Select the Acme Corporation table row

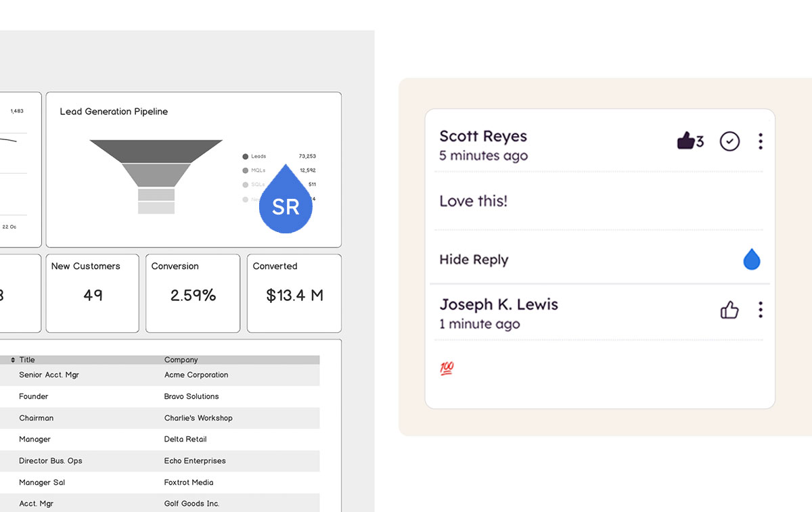tap(196, 375)
